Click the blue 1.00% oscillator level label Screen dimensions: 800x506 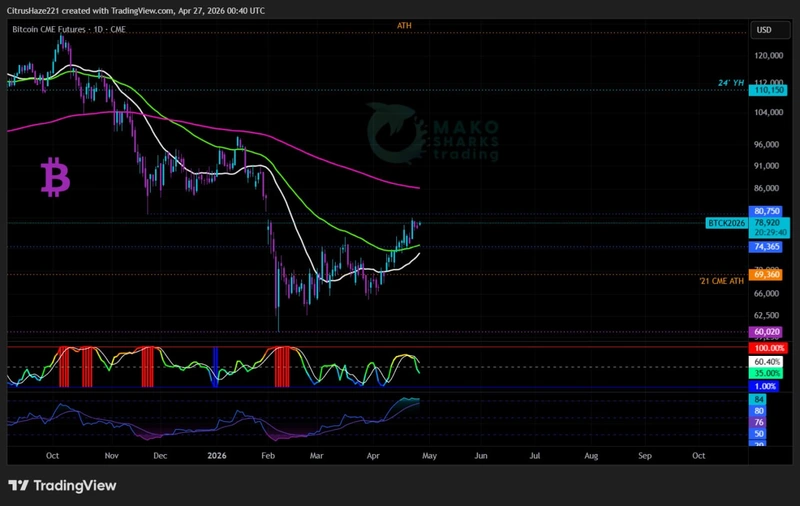(x=767, y=386)
